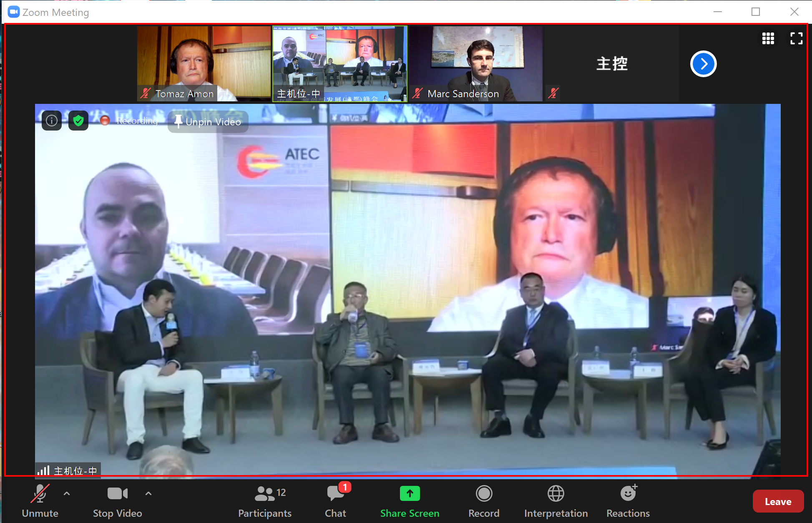
Task: Click the Zoom logo in title bar
Action: pos(14,12)
